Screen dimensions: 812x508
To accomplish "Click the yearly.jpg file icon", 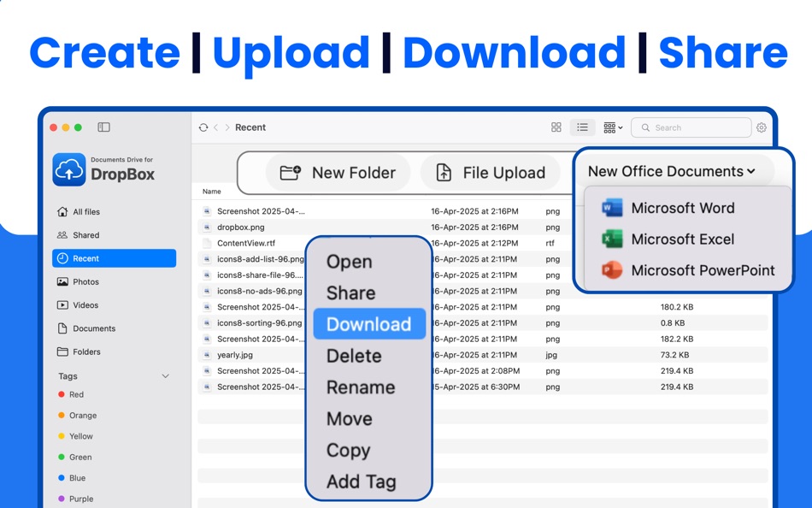I will tap(207, 355).
